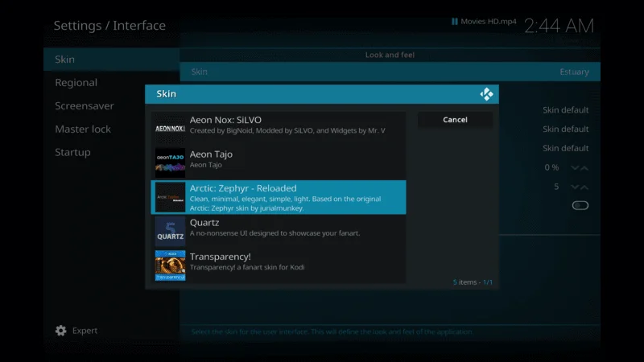
Task: Cancel the Skin selection dialog
Action: 455,120
